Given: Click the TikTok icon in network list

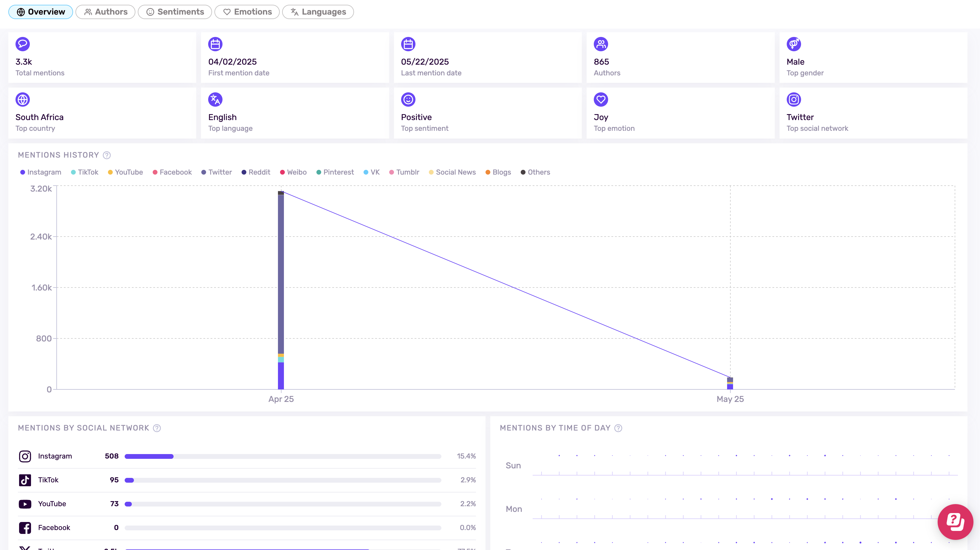Looking at the screenshot, I should [x=25, y=480].
